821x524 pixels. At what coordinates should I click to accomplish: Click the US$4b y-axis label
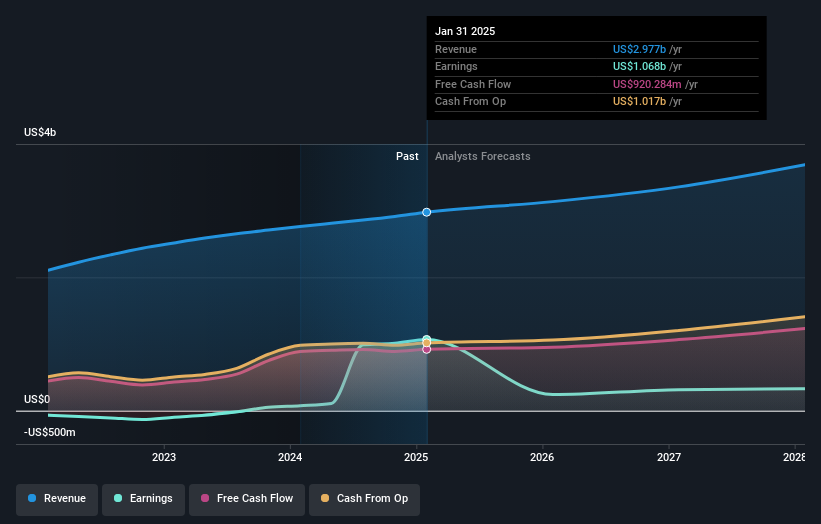40,132
